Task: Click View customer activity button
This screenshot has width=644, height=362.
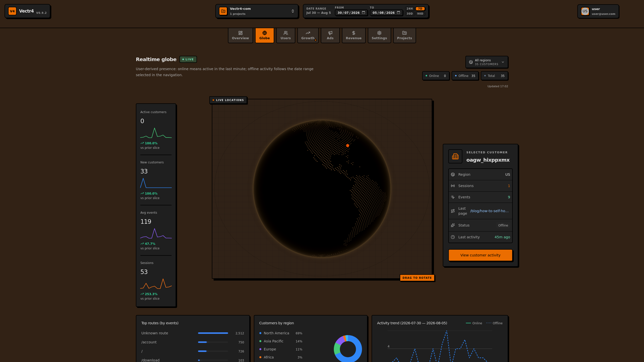Action: click(480, 255)
